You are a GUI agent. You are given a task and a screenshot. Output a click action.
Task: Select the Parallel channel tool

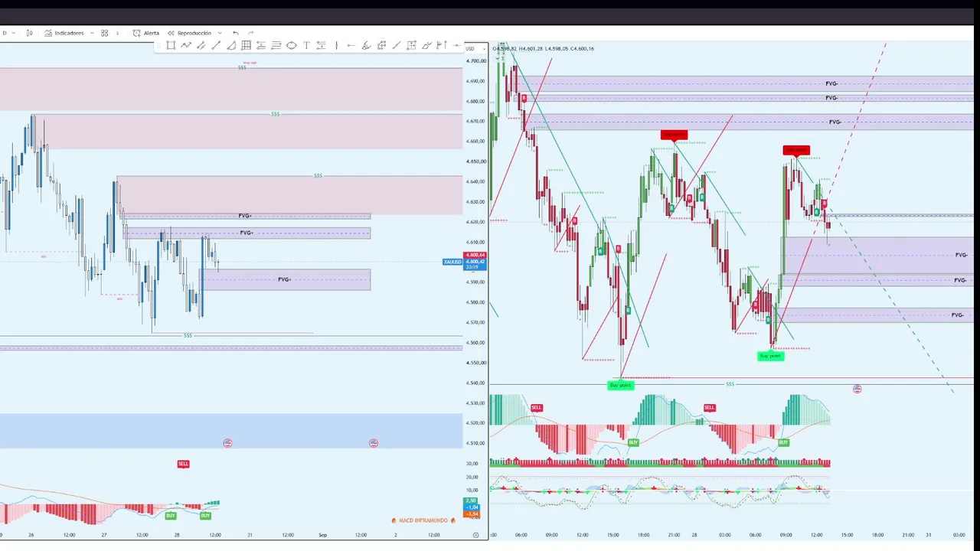(x=201, y=45)
